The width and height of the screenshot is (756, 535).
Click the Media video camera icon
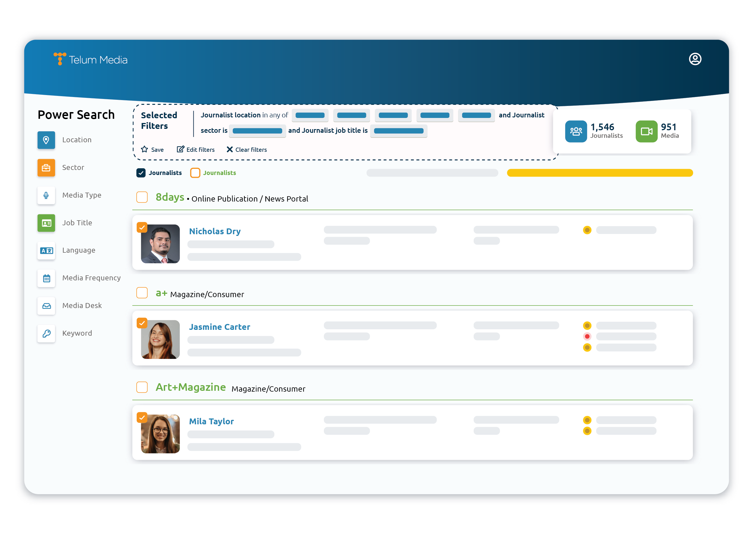pos(646,131)
